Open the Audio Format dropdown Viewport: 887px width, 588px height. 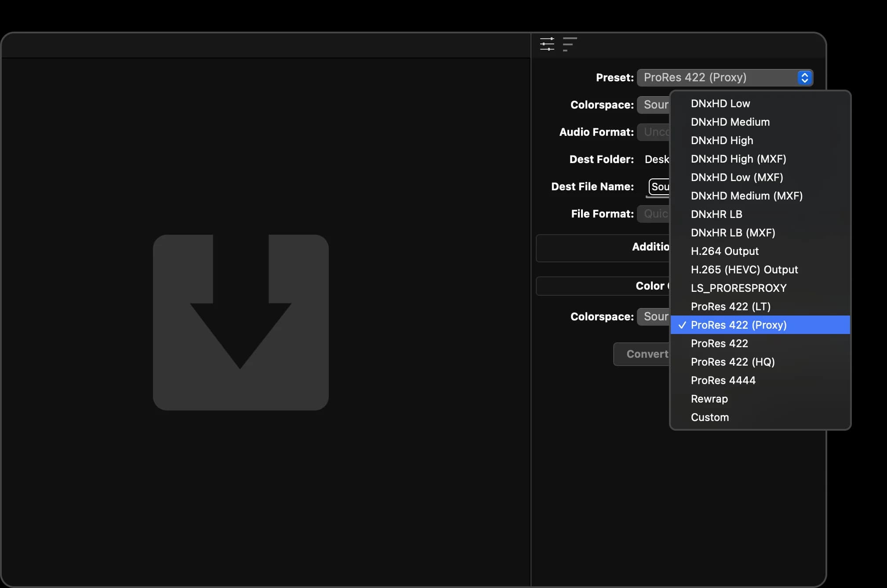point(654,132)
